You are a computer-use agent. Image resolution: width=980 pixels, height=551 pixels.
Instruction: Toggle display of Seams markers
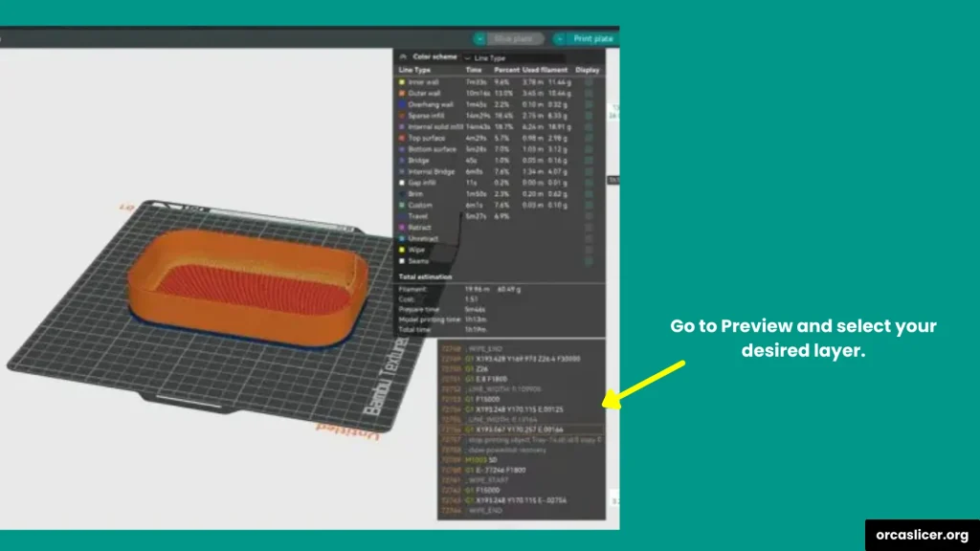click(x=589, y=262)
